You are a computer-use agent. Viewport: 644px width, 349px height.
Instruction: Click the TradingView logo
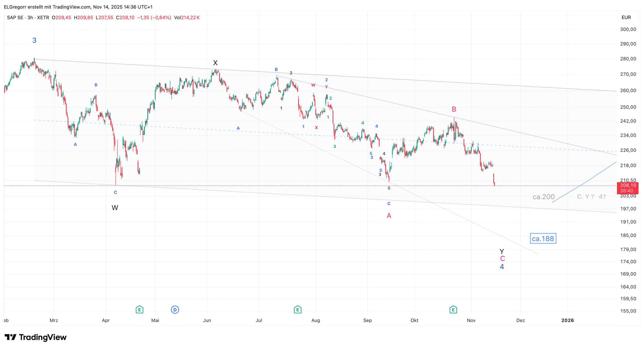tap(36, 337)
